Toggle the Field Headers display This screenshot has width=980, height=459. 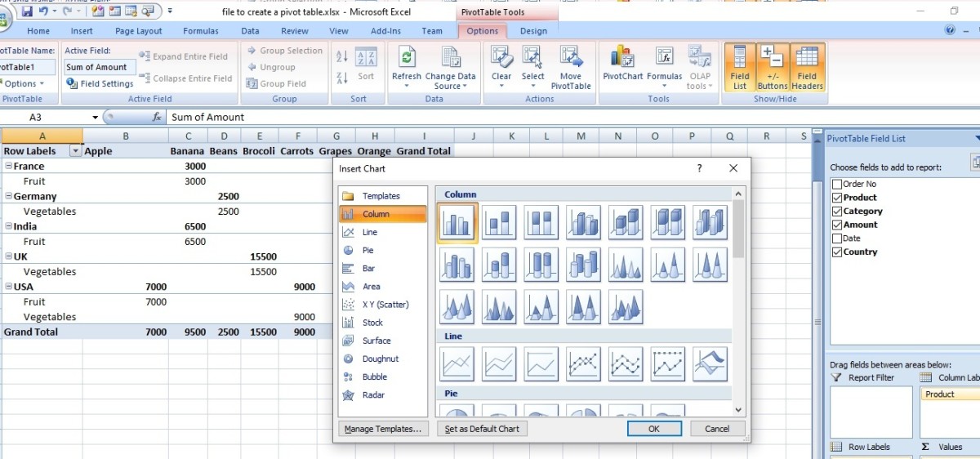coord(807,67)
